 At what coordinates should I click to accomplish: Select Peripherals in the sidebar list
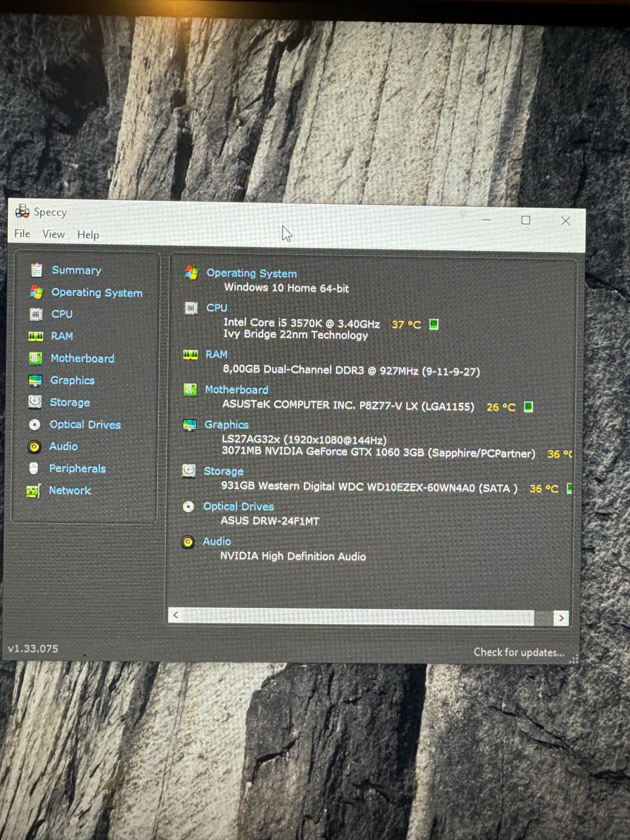(x=77, y=469)
